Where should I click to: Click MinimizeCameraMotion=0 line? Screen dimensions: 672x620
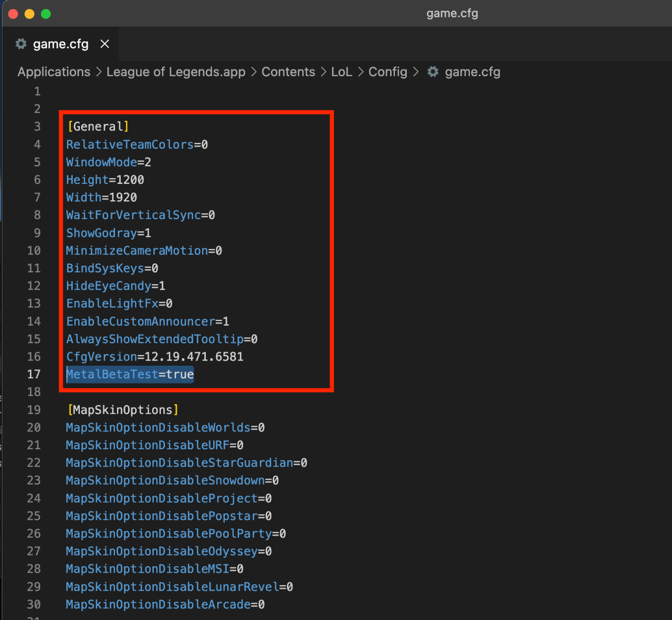pos(144,251)
